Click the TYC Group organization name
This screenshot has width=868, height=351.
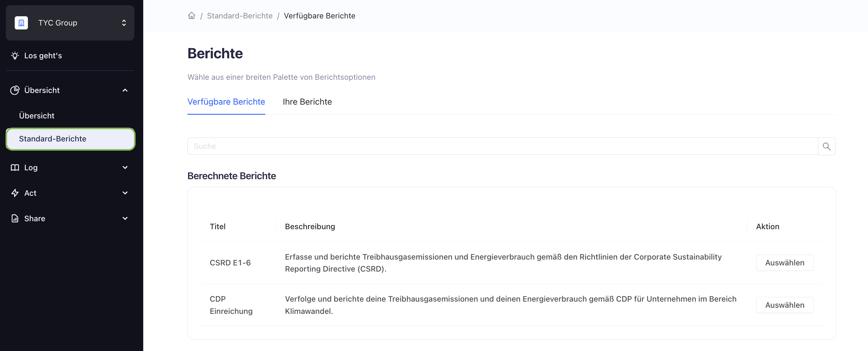(58, 23)
